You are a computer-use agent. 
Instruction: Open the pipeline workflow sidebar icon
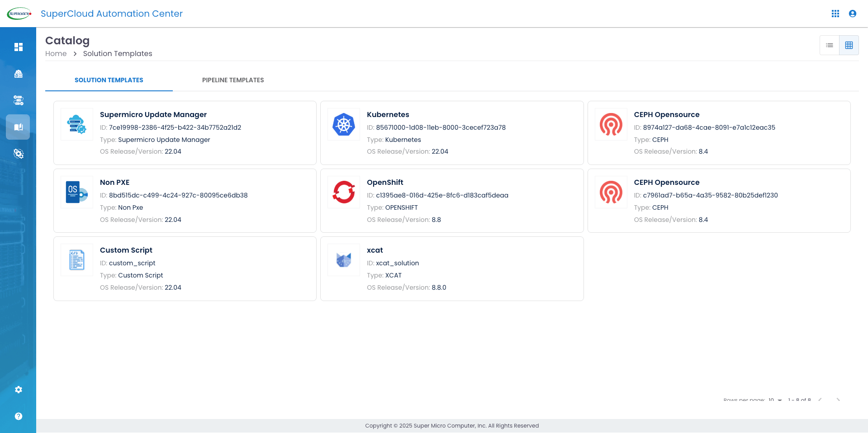18,100
